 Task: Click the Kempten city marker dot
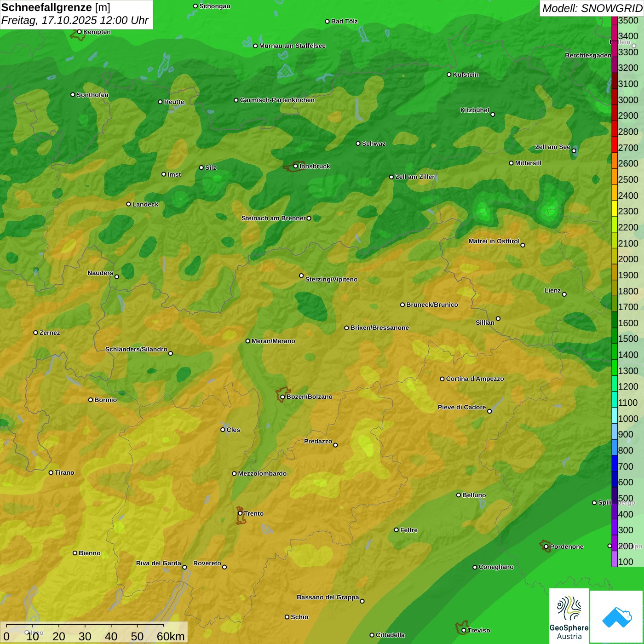(80, 32)
